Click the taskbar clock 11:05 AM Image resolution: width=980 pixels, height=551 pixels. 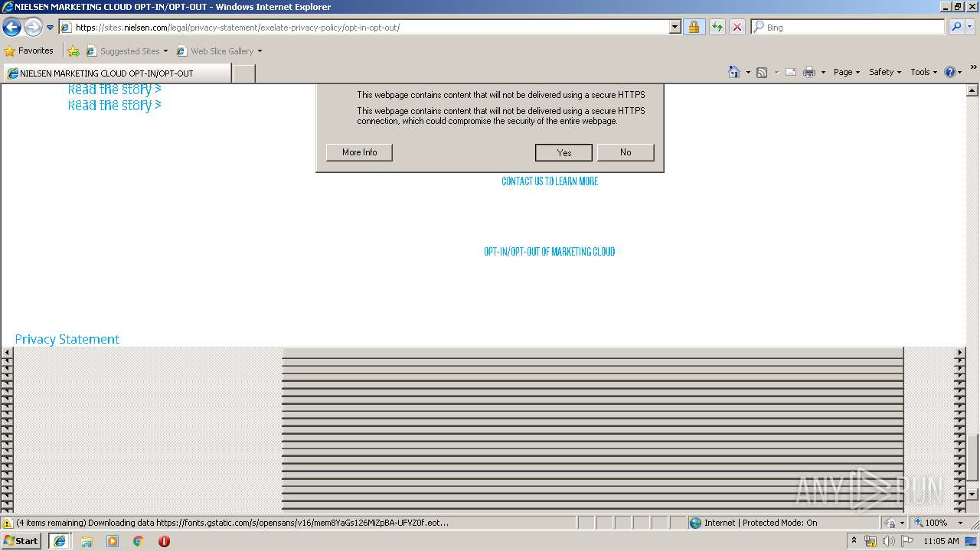(x=941, y=541)
